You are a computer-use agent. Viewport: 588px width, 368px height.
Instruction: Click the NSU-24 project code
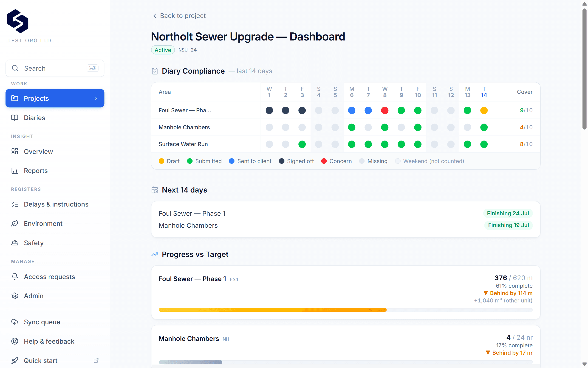187,50
